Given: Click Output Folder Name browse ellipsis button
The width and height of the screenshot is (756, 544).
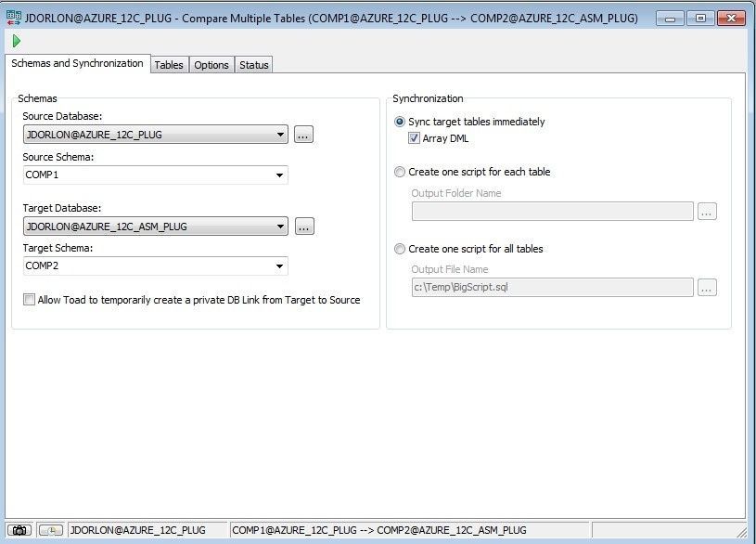Looking at the screenshot, I should 707,212.
